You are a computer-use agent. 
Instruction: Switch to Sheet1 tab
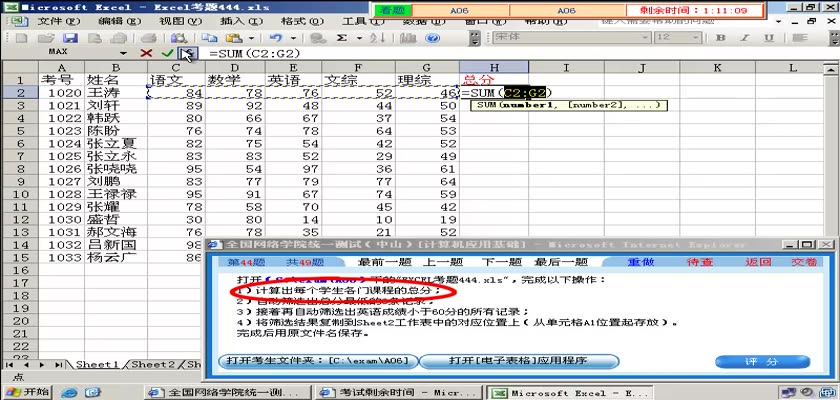coord(97,364)
